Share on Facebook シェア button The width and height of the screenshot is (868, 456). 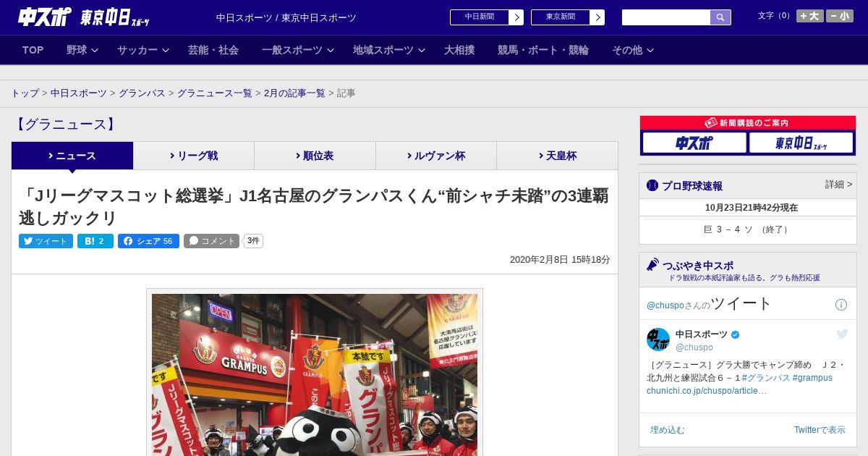pyautogui.click(x=148, y=241)
